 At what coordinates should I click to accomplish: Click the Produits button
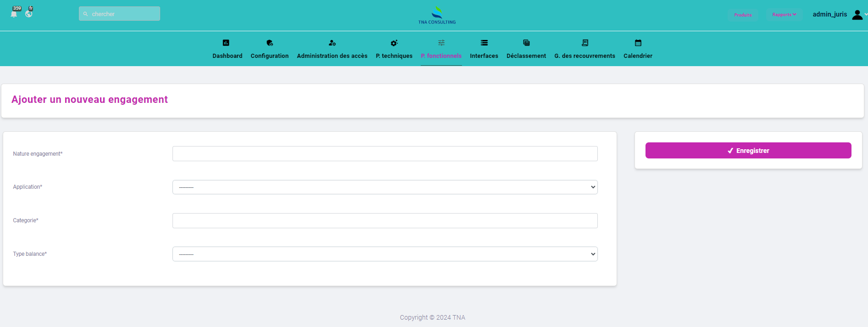743,15
